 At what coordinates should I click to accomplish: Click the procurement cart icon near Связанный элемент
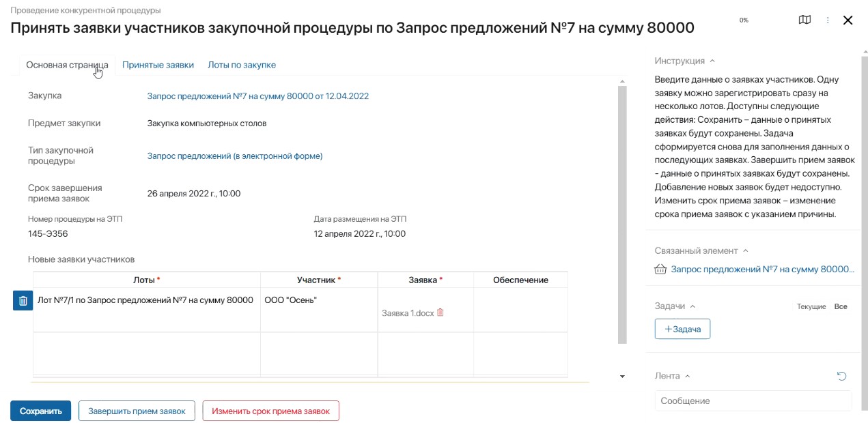pos(660,269)
